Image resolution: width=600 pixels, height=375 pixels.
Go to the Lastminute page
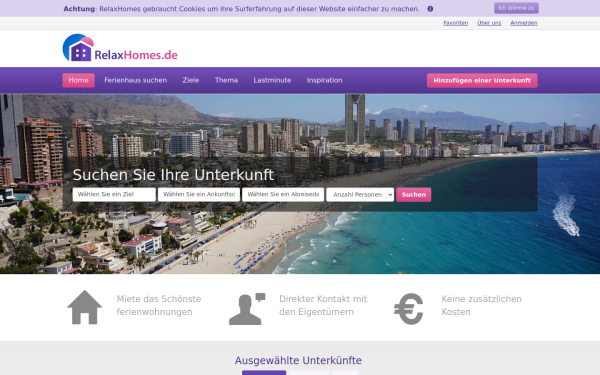(272, 80)
